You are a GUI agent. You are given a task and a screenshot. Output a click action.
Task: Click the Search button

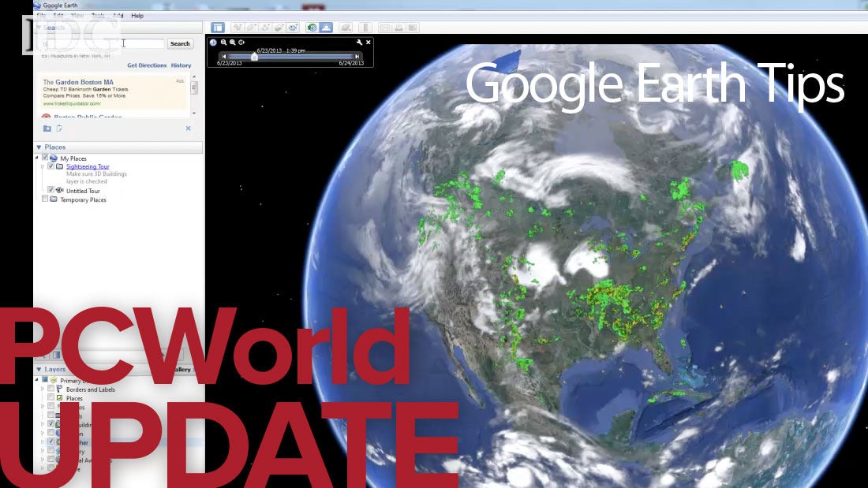click(x=180, y=43)
